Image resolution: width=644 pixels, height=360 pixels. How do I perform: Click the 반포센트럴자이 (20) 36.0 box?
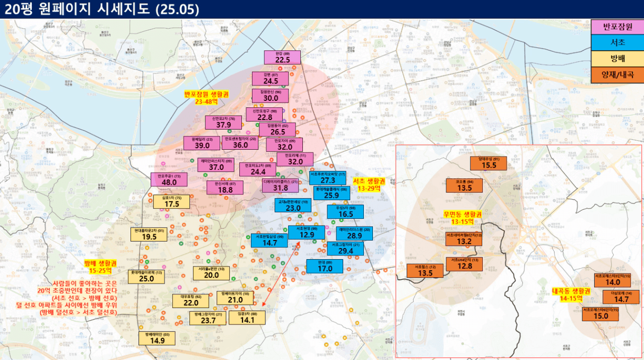(240, 142)
